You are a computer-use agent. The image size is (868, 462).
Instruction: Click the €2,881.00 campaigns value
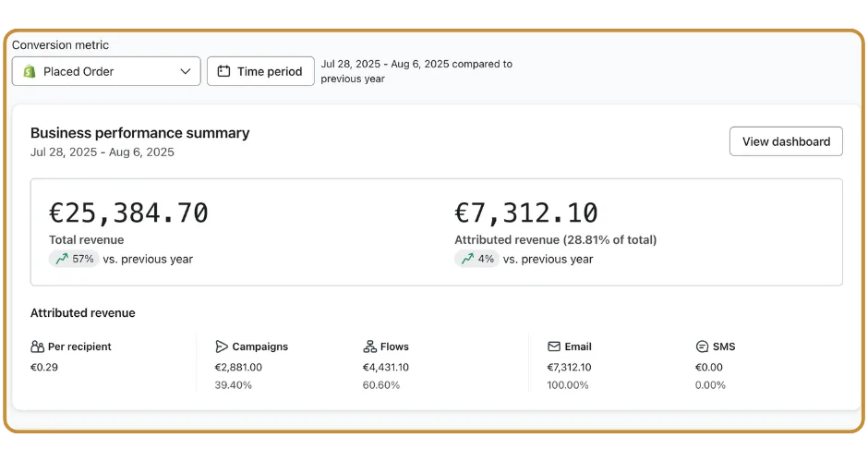tap(238, 367)
